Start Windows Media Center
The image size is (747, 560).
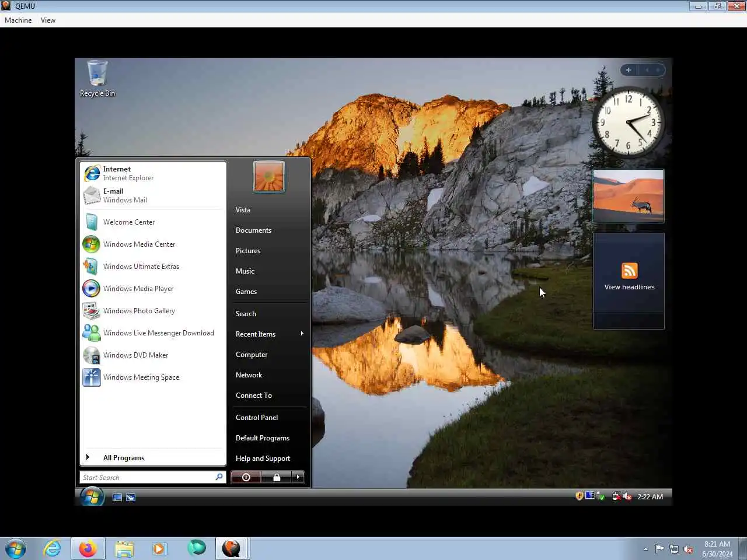(x=152, y=244)
